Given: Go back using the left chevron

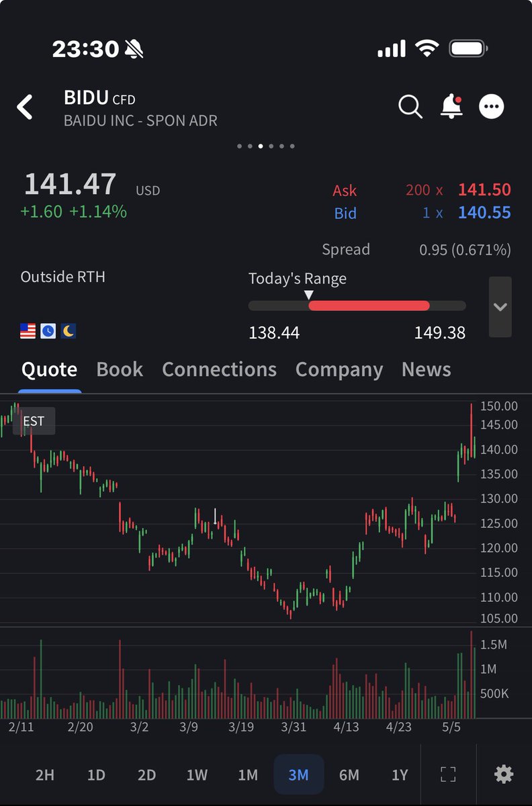Looking at the screenshot, I should pos(25,107).
